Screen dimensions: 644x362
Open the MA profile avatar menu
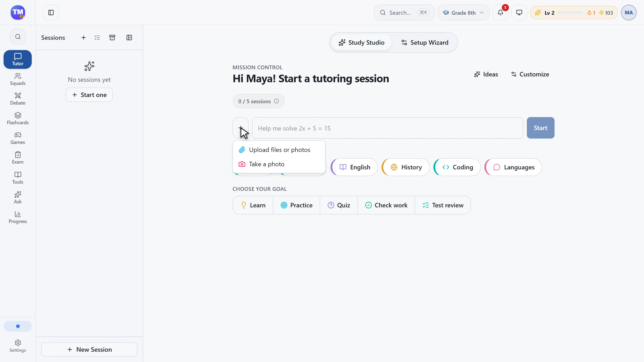(x=629, y=13)
